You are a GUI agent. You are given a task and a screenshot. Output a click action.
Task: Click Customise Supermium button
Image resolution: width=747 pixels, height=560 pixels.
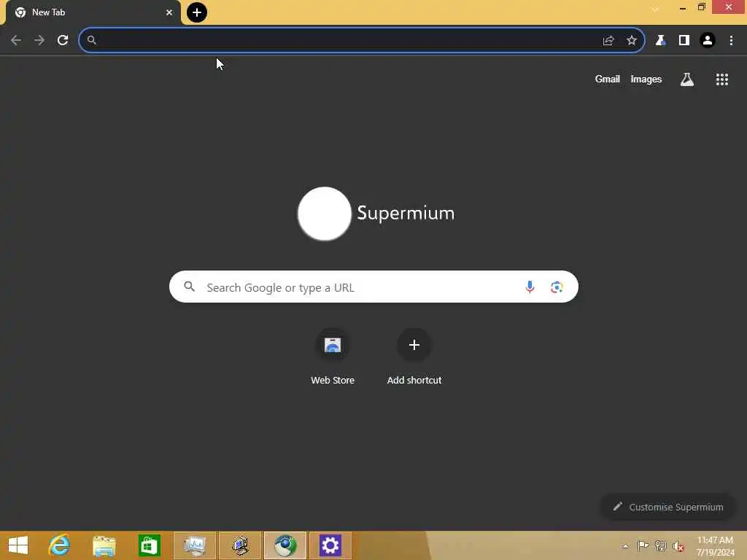(668, 507)
